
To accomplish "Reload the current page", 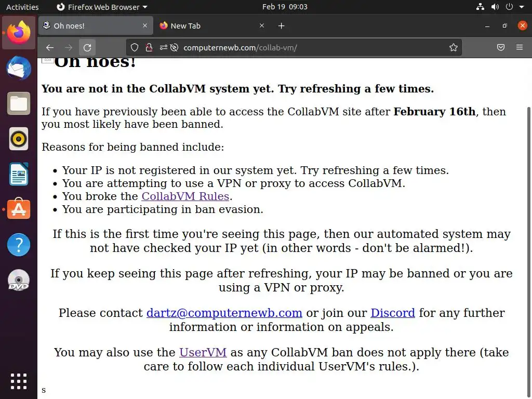I will [87, 47].
